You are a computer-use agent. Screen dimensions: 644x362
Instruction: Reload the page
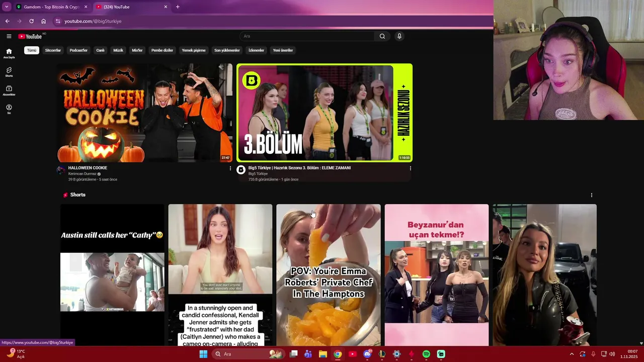click(31, 21)
